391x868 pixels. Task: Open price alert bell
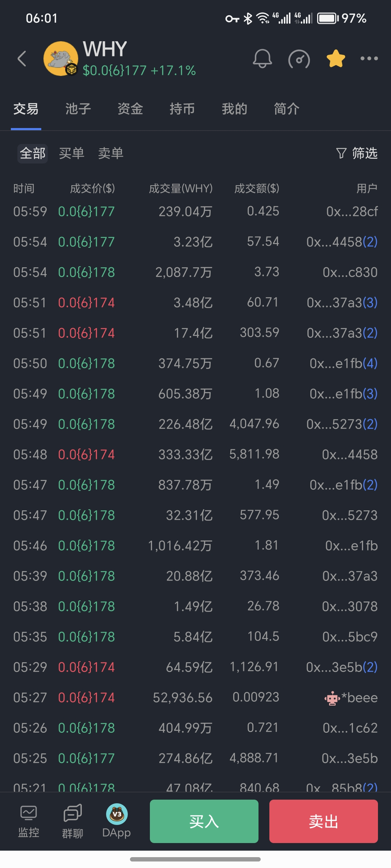[262, 59]
